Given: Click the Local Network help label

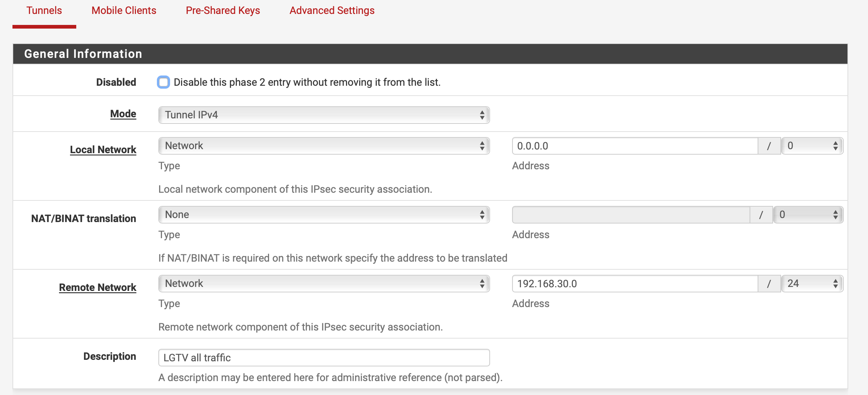Looking at the screenshot, I should point(103,149).
